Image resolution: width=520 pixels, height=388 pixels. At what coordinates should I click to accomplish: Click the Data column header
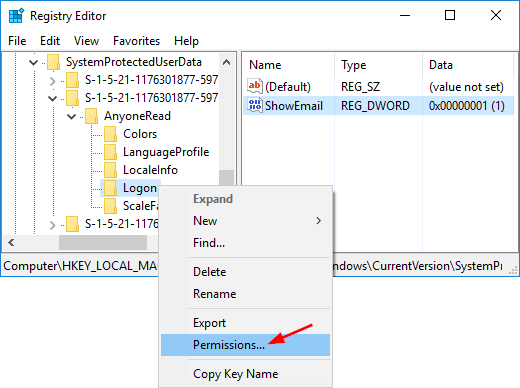tap(468, 65)
